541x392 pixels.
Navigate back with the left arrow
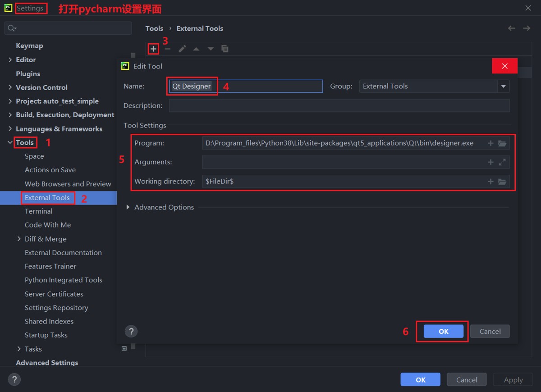tap(512, 28)
